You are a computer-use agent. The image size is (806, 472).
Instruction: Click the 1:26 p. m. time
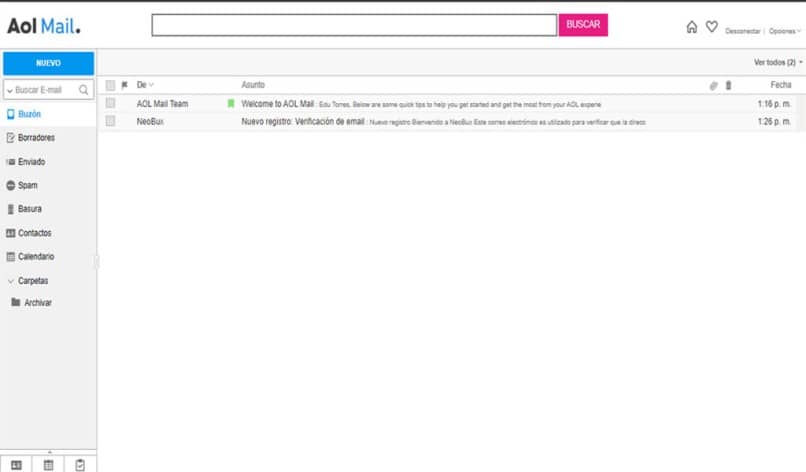point(774,121)
